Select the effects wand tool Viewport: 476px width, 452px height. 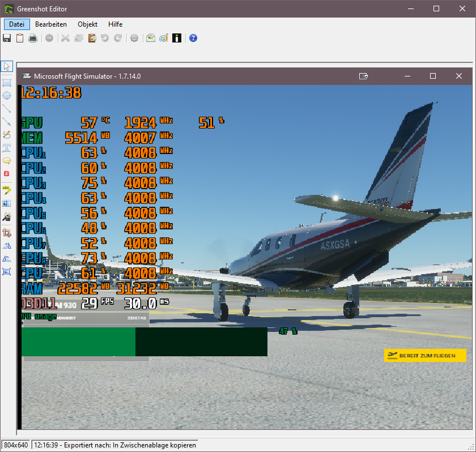pyautogui.click(x=7, y=216)
